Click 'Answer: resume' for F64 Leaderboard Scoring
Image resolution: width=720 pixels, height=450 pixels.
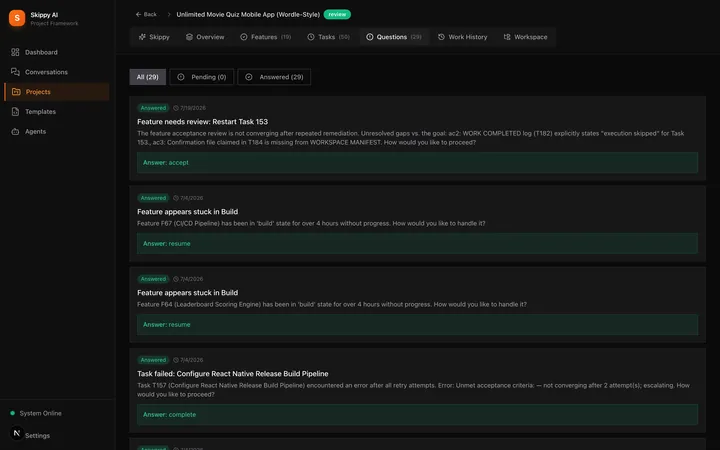[417, 324]
